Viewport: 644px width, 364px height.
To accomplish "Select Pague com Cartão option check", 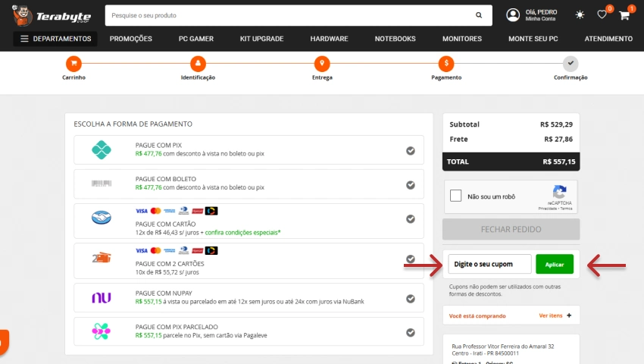I will 411,219.
